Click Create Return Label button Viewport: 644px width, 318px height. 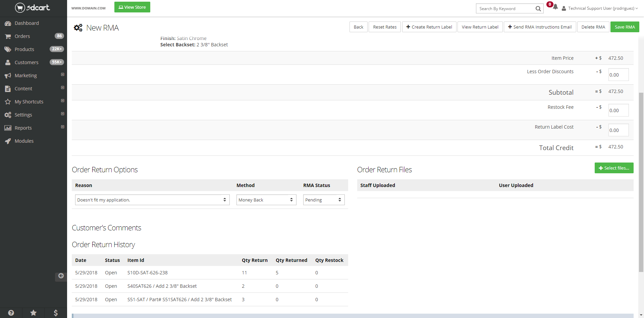click(429, 27)
